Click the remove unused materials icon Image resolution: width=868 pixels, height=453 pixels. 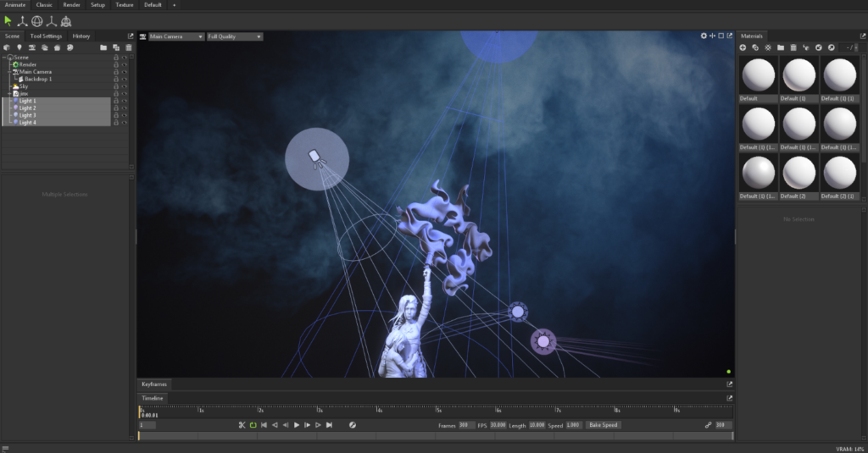pyautogui.click(x=768, y=47)
